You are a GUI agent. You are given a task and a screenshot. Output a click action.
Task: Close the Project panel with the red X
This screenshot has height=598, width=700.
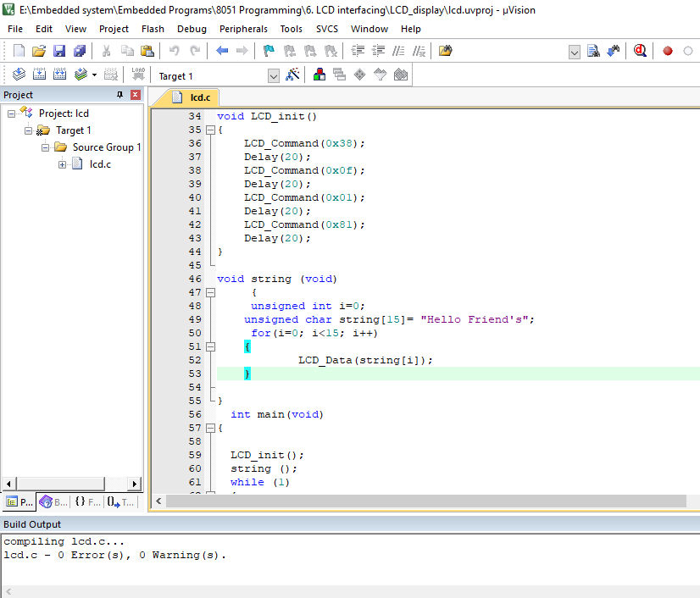tap(136, 95)
